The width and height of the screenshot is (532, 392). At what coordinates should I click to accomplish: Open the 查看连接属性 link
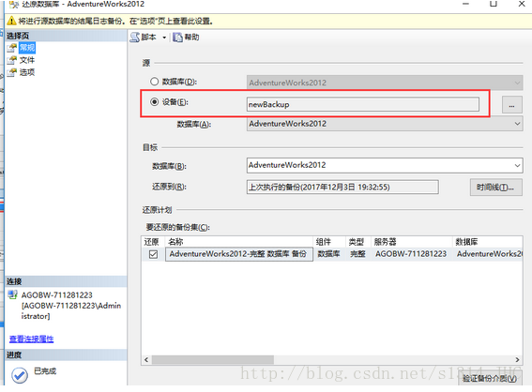[31, 339]
